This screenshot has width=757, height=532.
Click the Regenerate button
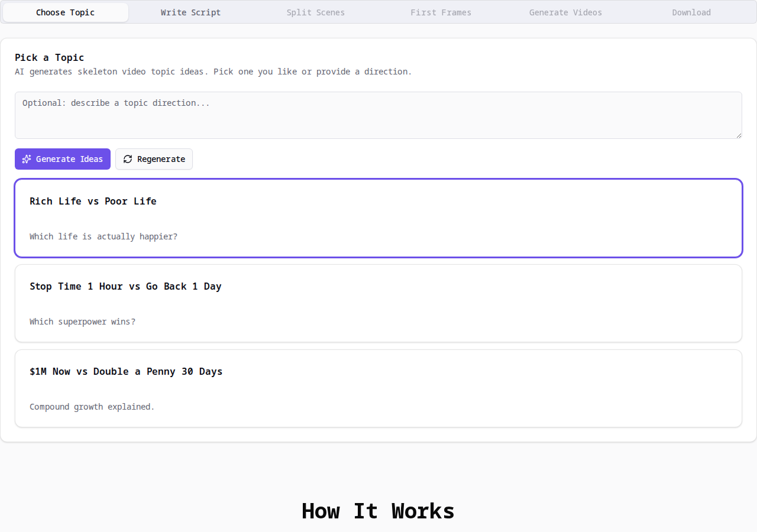point(154,159)
